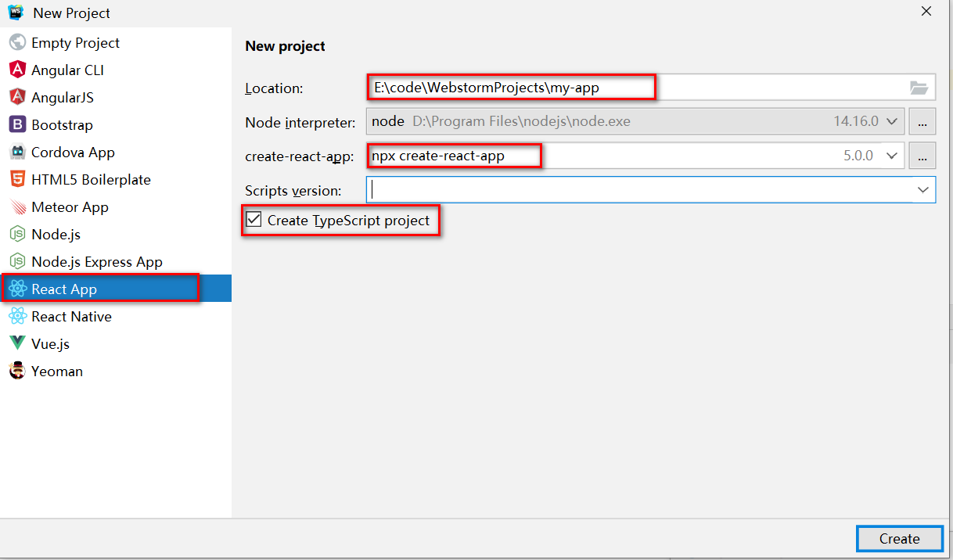Click the Meteor App icon
953x560 pixels.
(17, 206)
